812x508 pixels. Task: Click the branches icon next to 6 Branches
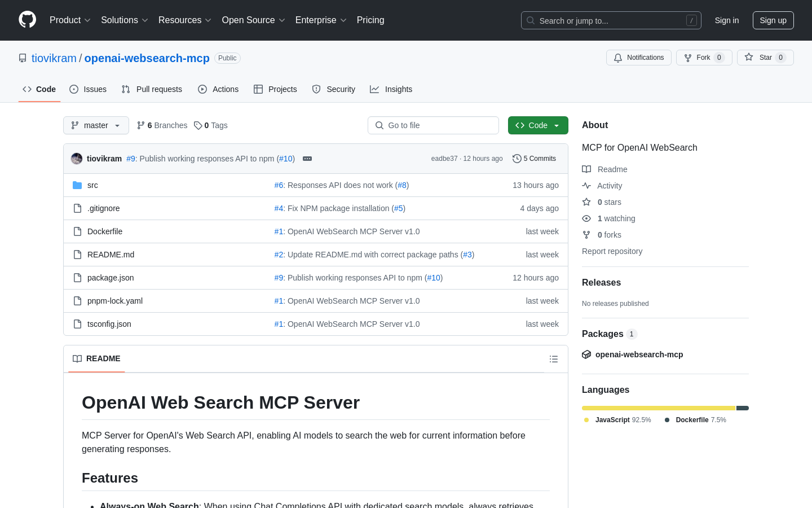click(x=141, y=125)
